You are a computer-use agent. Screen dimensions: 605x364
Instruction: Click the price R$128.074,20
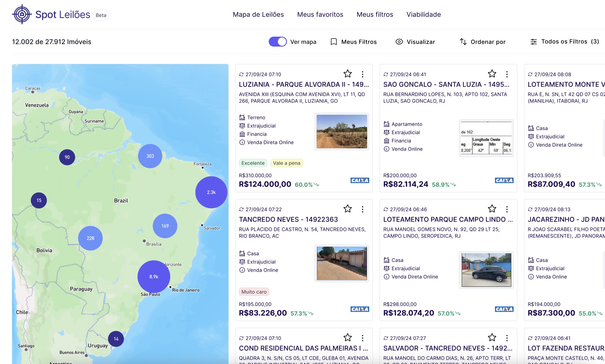[409, 313]
